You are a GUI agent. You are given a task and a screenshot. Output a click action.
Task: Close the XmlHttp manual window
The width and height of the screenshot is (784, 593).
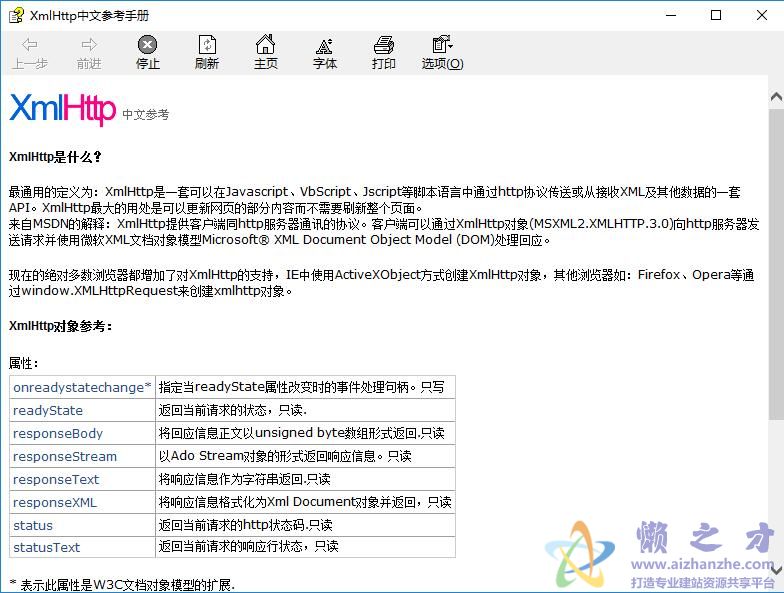click(x=762, y=16)
